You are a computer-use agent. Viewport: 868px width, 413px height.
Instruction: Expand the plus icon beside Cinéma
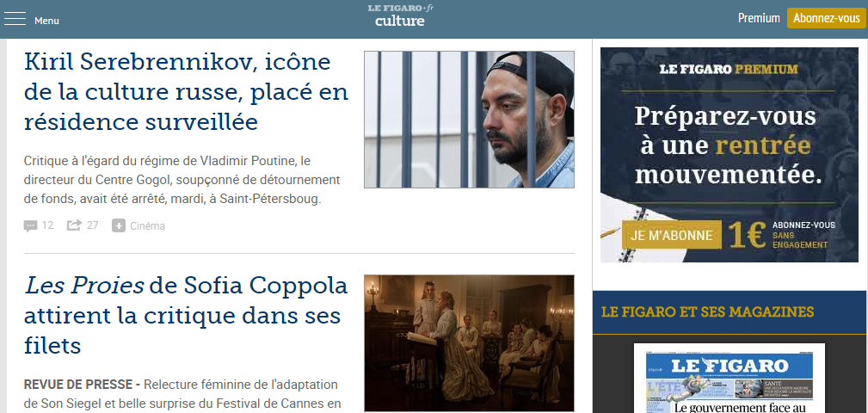[x=119, y=226]
